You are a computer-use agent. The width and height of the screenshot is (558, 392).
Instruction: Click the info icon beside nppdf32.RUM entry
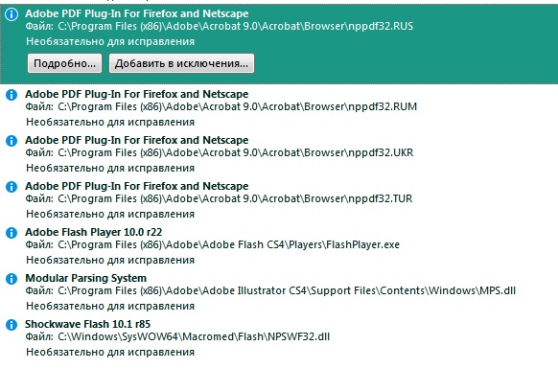click(12, 95)
